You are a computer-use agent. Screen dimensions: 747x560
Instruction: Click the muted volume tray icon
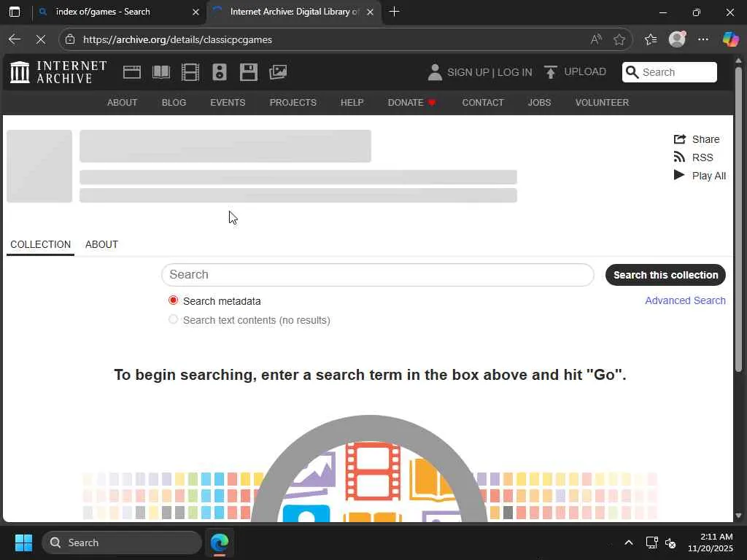coord(670,542)
